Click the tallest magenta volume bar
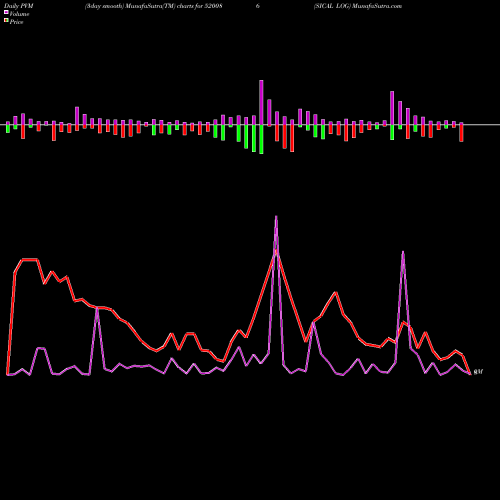The image size is (500, 500). pos(261,102)
